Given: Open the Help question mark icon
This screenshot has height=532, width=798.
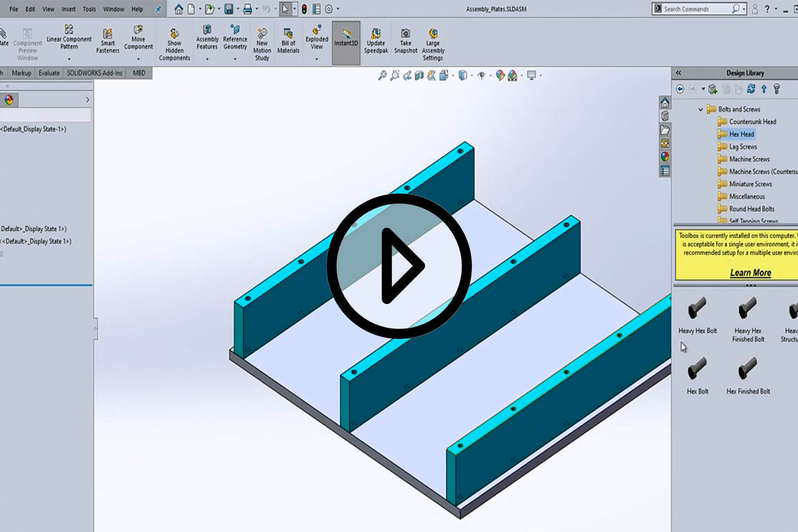Looking at the screenshot, I should pos(767,9).
